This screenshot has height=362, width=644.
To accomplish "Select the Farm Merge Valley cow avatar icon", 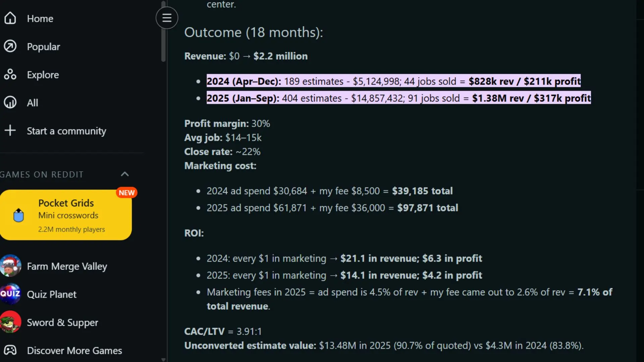I will pyautogui.click(x=10, y=265).
